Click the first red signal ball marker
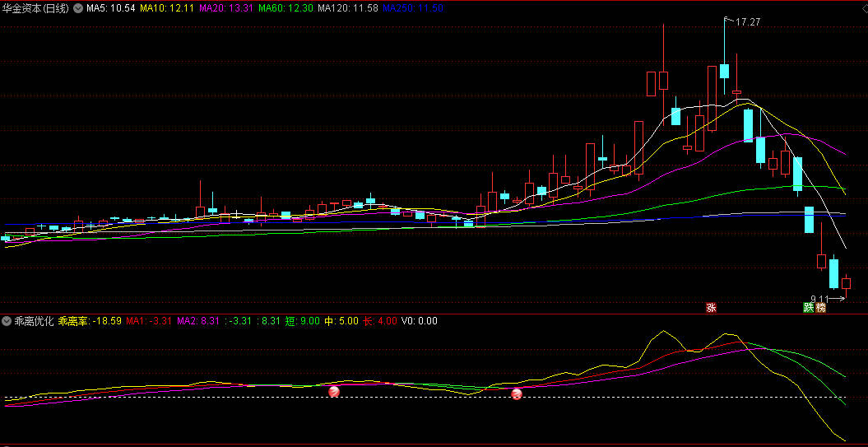 [334, 392]
